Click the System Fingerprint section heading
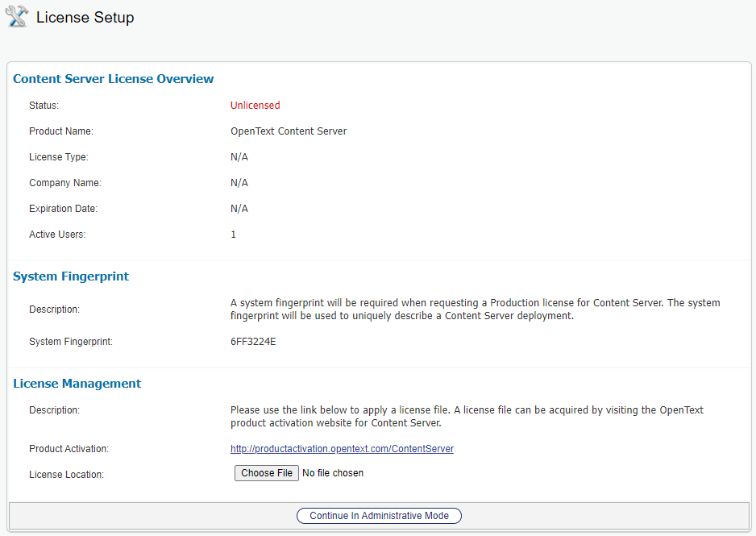Viewport: 756px width, 536px height. [71, 276]
